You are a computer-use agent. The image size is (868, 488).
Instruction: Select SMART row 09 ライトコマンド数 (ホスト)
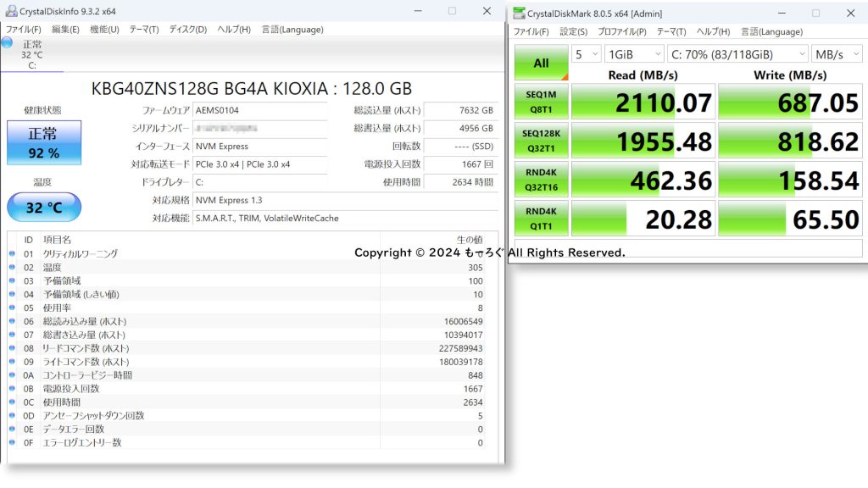pos(248,362)
